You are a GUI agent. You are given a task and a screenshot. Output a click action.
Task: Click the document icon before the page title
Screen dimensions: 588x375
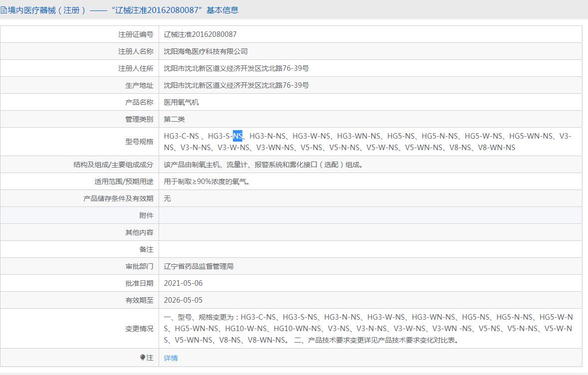tap(3, 10)
